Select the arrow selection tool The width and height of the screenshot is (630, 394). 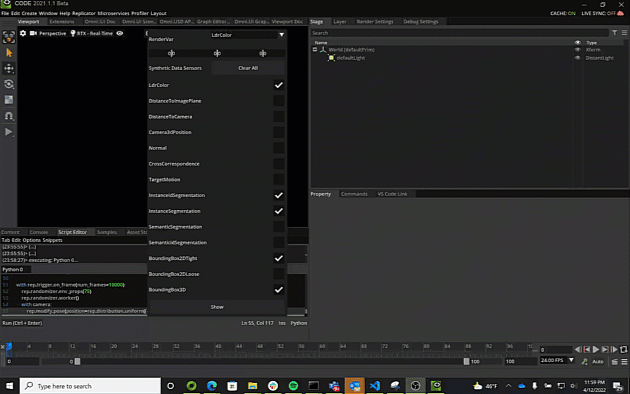[9, 53]
